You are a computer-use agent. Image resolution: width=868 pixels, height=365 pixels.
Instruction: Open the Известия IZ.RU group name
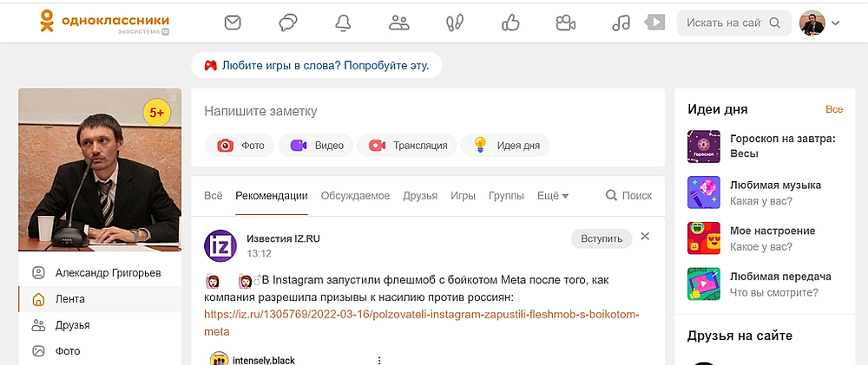(x=283, y=239)
